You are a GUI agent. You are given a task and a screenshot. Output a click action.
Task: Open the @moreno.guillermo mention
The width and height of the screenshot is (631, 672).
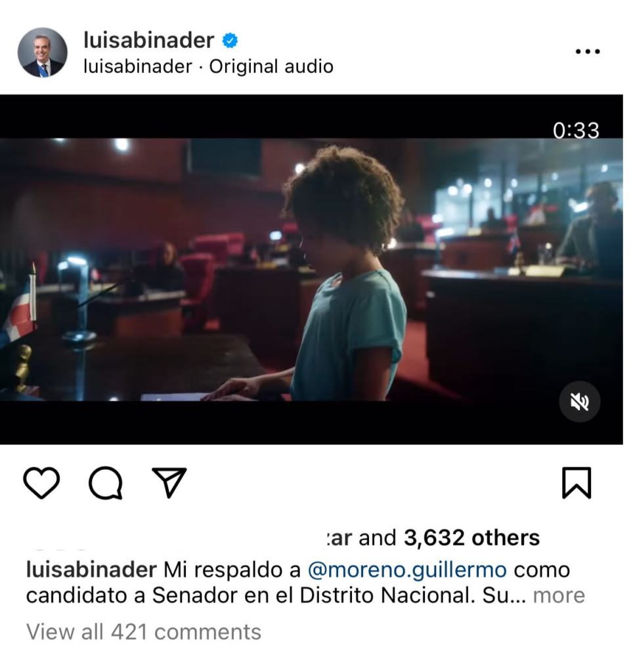(x=407, y=570)
